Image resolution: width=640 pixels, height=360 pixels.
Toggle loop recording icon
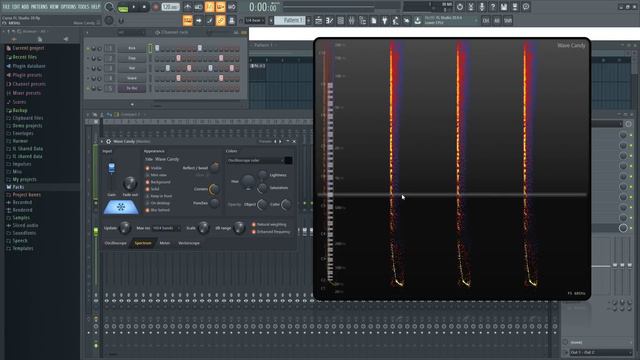tap(231, 7)
